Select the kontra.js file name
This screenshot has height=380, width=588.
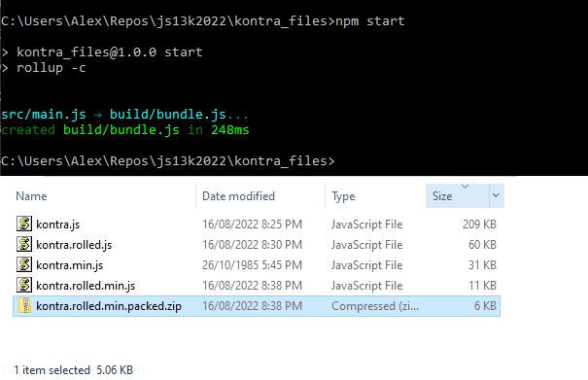(x=57, y=225)
